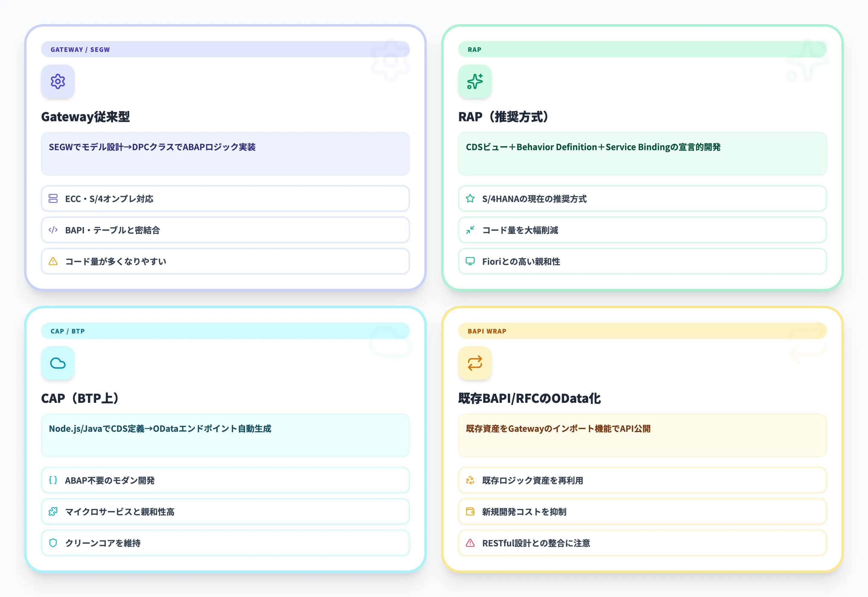This screenshot has width=868, height=597.
Task: Select the code brackets icon beside BAPI・テーブルと密結合
Action: (x=53, y=230)
